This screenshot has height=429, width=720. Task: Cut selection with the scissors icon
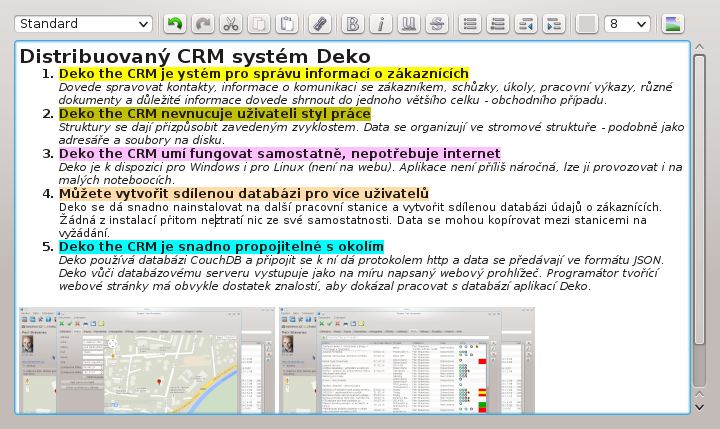point(231,24)
